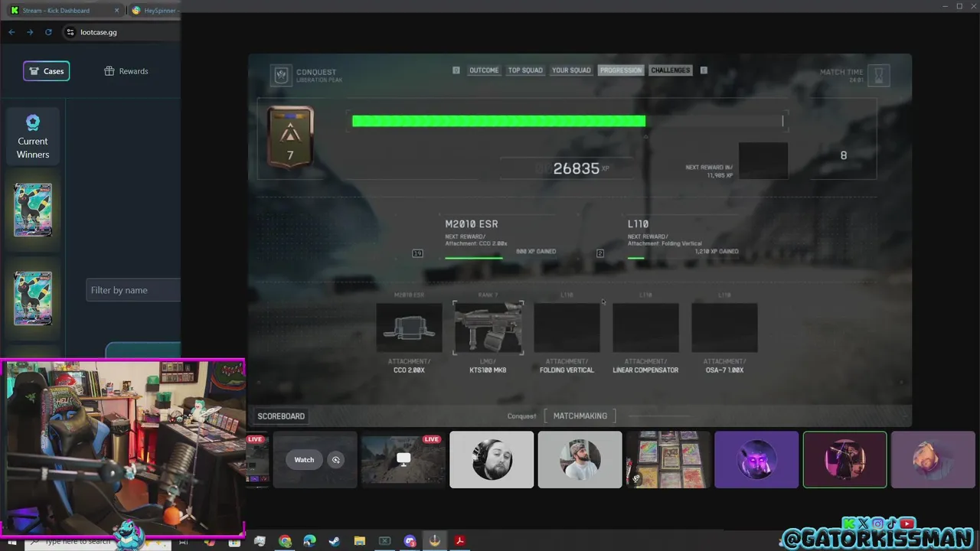Open the Scoreboard
980x551 pixels.
(x=281, y=416)
